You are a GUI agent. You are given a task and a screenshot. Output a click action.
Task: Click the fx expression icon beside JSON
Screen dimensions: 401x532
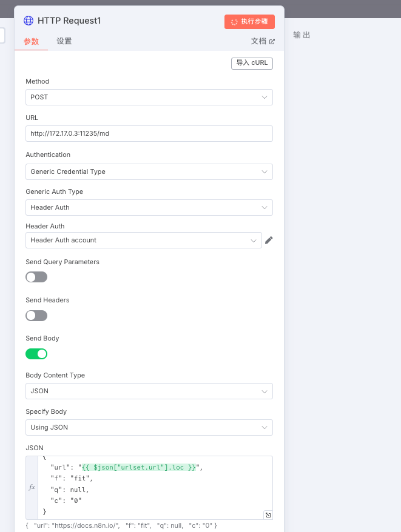(32, 487)
